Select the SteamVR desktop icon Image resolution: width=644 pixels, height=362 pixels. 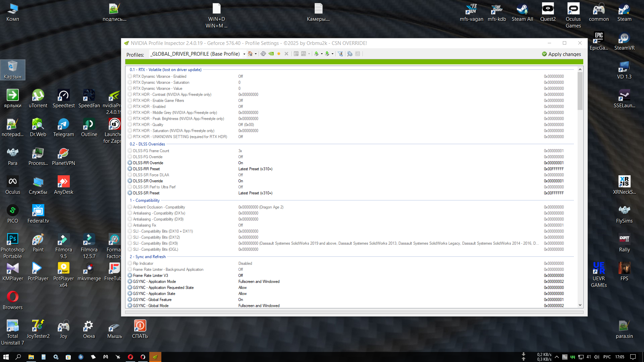[x=624, y=41]
